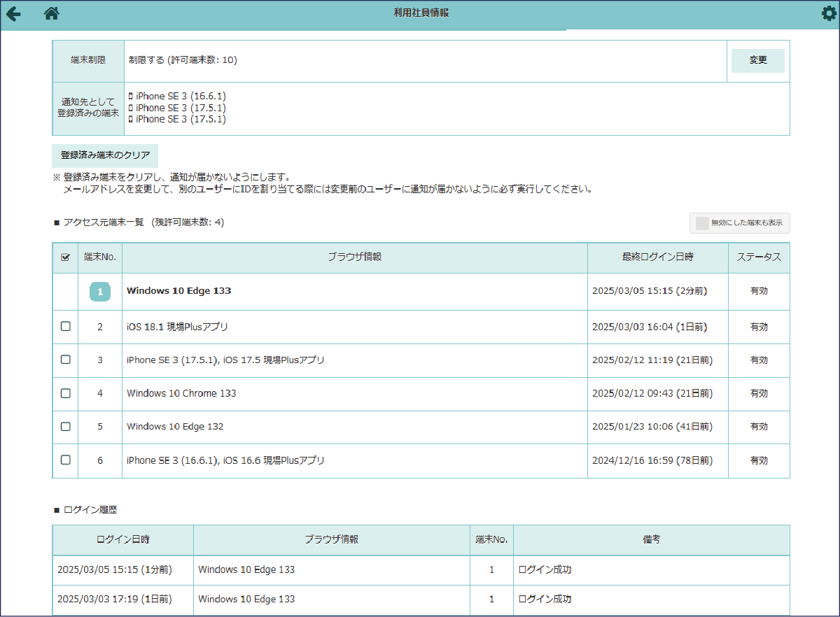Select iOS 18.1 現場Plusアプリ browser entry
This screenshot has height=617, width=840.
tap(178, 327)
